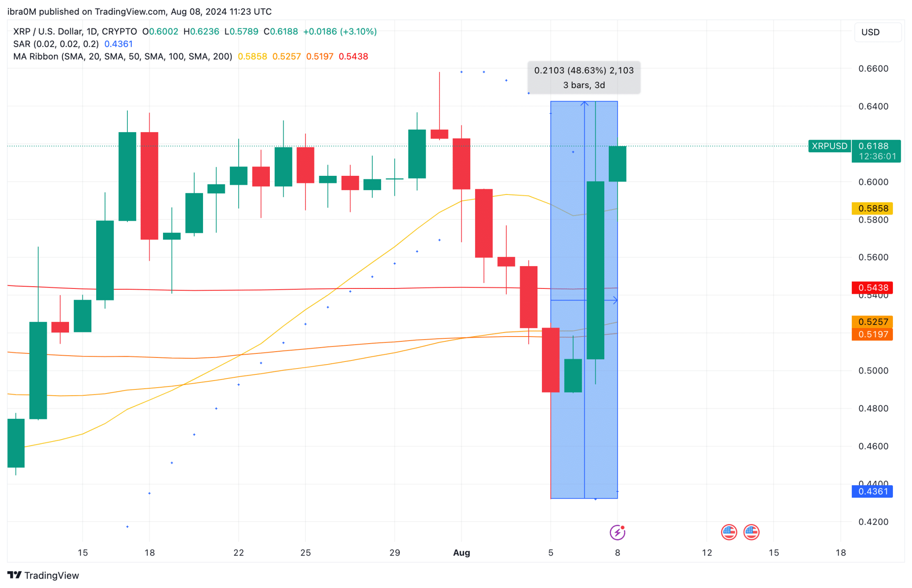Viewport: 912px width, 588px height.
Task: Click the date 22 on time axis
Action: click(239, 552)
